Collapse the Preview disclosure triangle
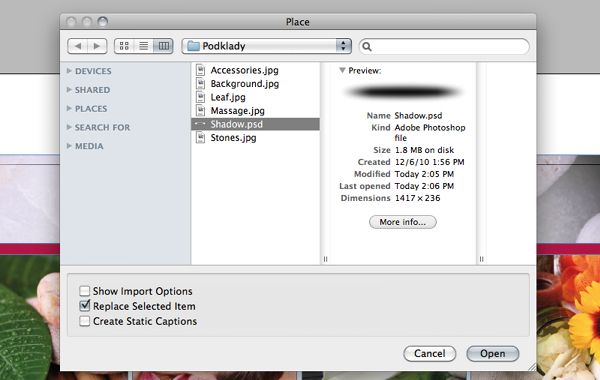This screenshot has height=380, width=600. coord(342,70)
